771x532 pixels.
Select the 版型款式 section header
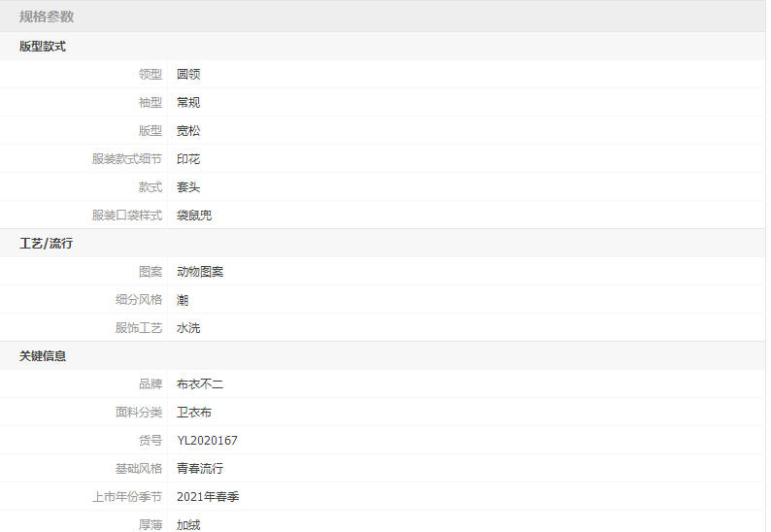click(43, 46)
